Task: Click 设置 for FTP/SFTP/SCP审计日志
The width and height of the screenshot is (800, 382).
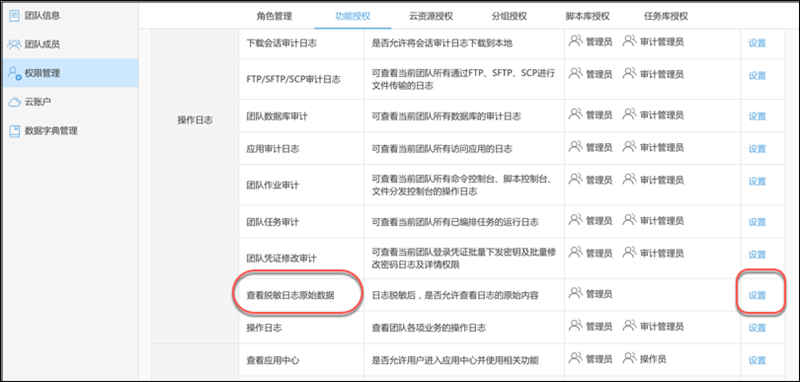Action: [757, 75]
